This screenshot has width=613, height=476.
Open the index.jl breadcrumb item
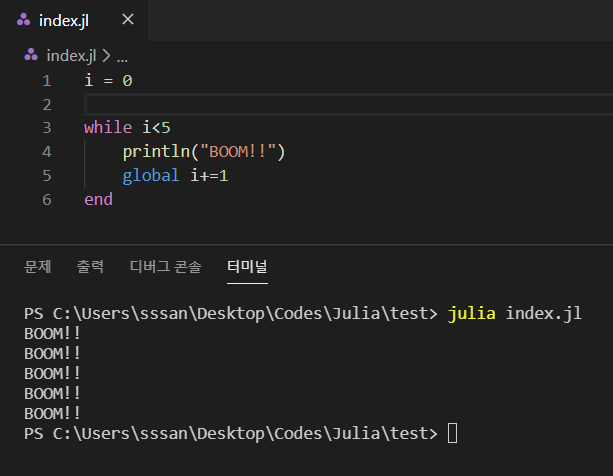pyautogui.click(x=72, y=55)
